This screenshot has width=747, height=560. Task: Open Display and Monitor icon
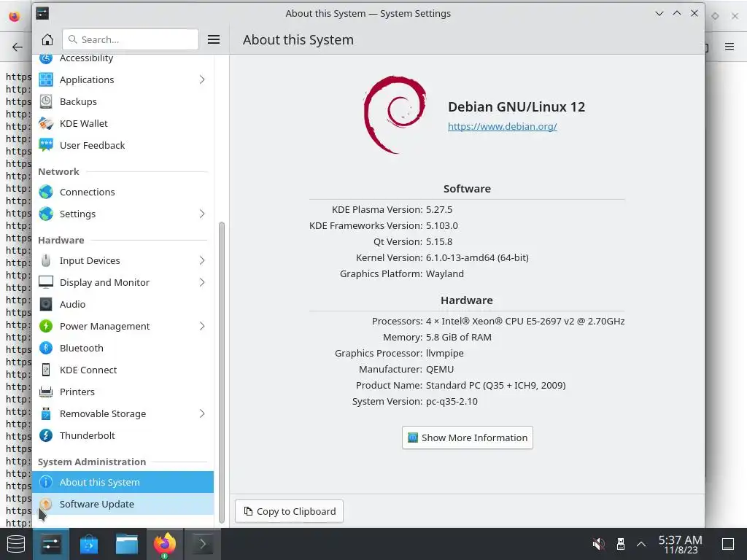[46, 282]
